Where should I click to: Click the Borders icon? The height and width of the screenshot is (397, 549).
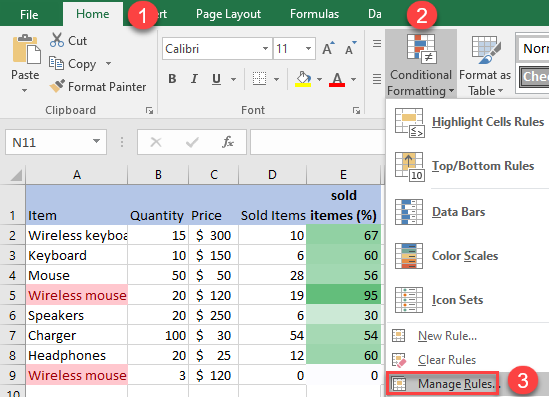click(x=259, y=79)
